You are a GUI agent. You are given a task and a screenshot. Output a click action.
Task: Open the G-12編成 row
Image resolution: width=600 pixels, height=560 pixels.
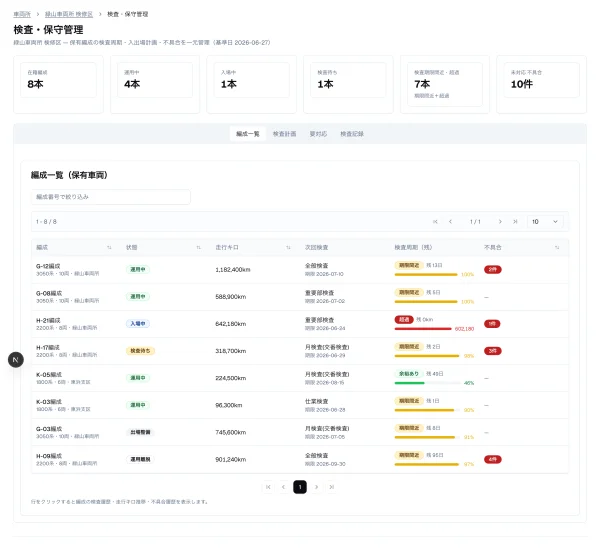point(300,269)
